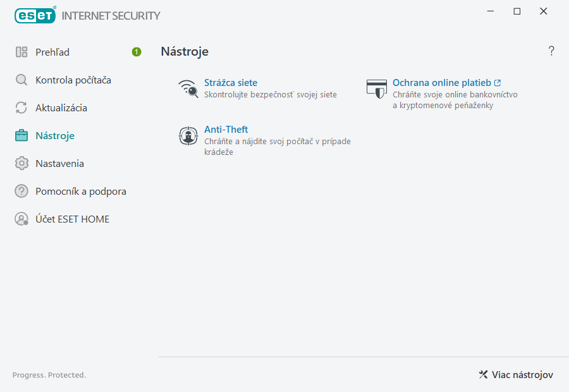
Task: Select the Nastavenia section
Action: [61, 163]
